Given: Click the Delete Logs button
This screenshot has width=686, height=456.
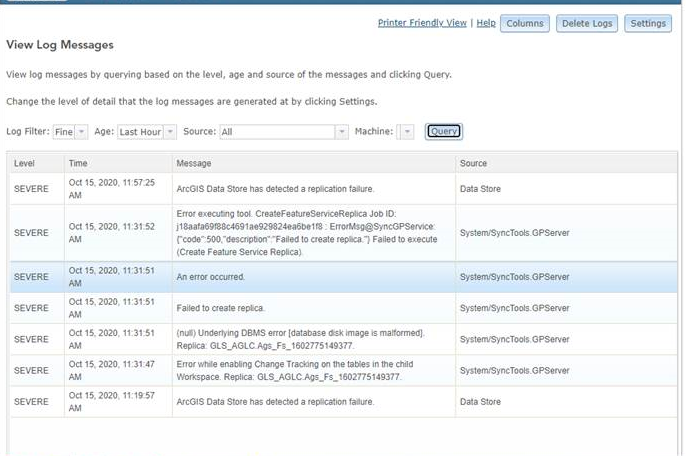Looking at the screenshot, I should point(586,23).
